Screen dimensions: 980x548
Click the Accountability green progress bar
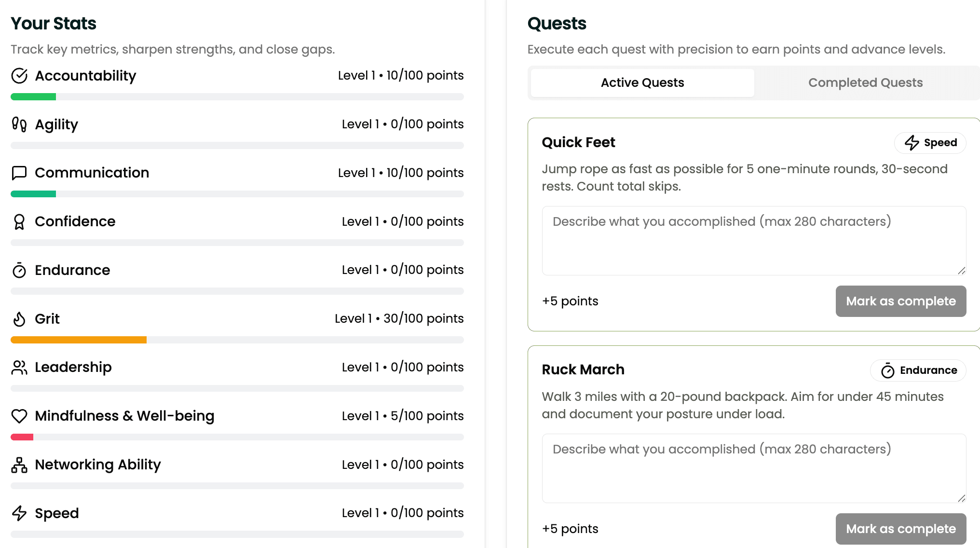tap(33, 97)
